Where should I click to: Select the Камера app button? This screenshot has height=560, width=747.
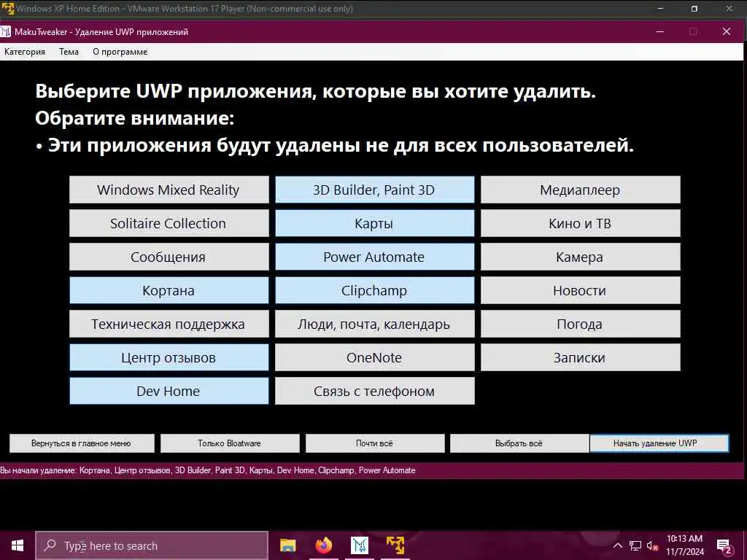[x=580, y=257]
